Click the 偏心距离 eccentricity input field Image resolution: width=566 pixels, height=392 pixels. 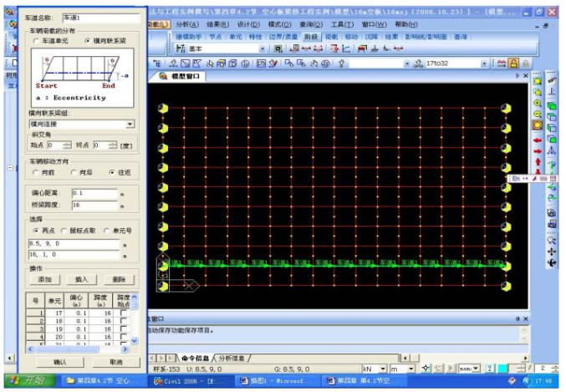(x=94, y=193)
